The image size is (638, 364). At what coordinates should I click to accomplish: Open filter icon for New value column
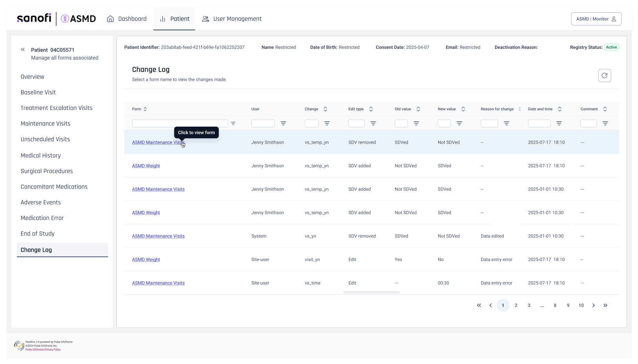[x=459, y=123]
